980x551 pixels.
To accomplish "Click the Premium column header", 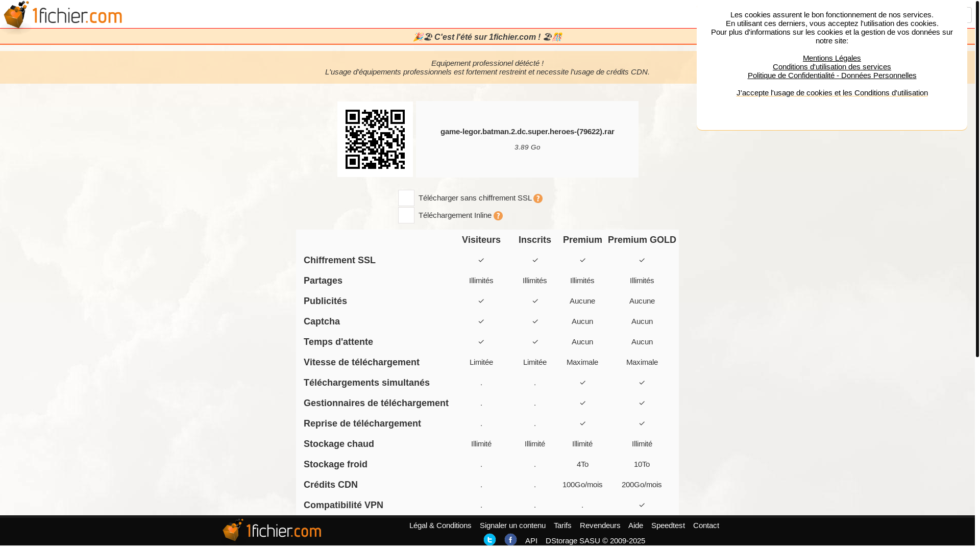I will coord(582,240).
